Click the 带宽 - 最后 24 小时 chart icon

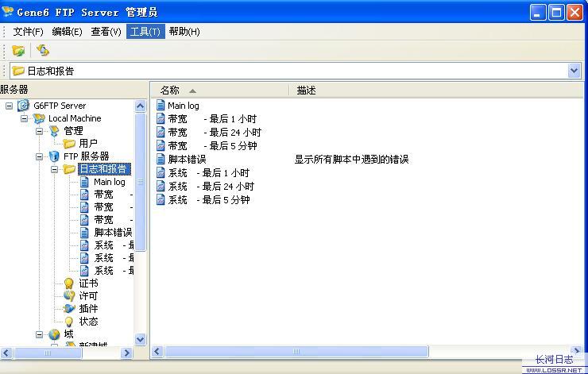coord(161,133)
